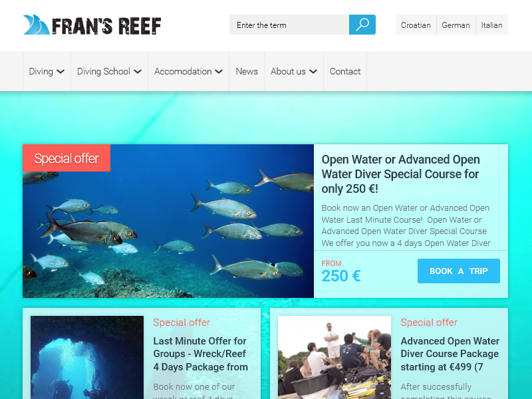Open the Open Water Diver course headline

[400, 174]
